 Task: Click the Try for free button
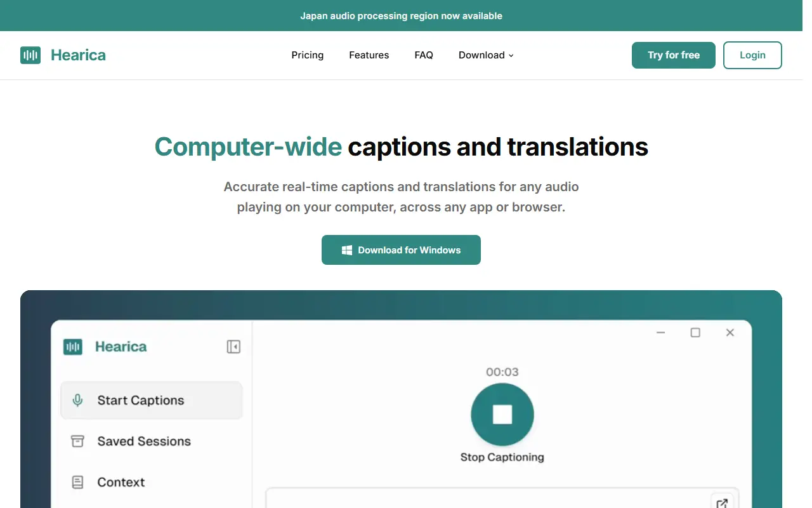tap(674, 55)
